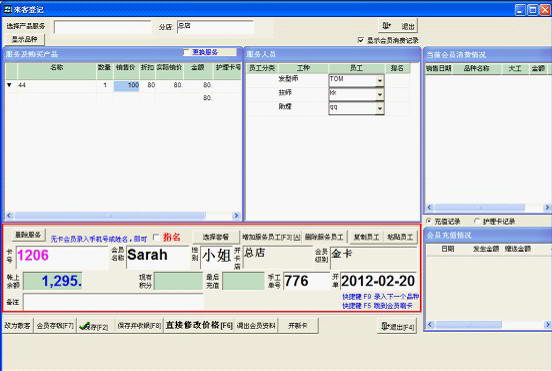
Task: Click the 选择套餐 button
Action: tap(215, 237)
